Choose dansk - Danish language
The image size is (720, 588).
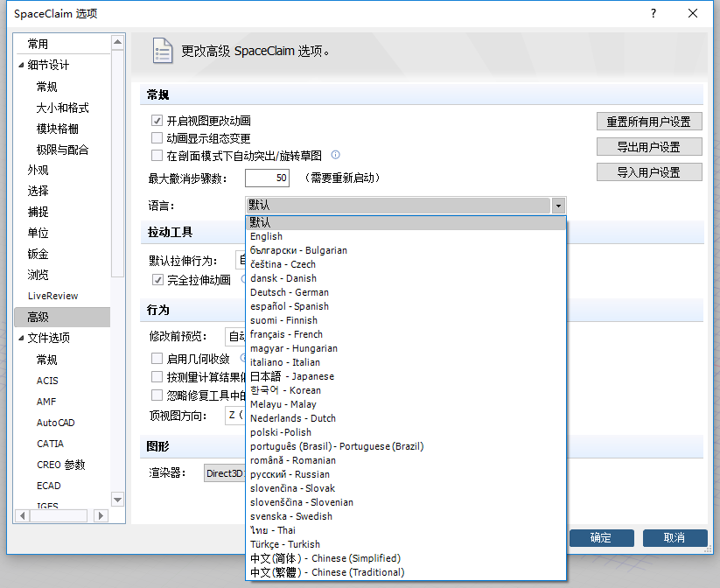click(x=406, y=278)
